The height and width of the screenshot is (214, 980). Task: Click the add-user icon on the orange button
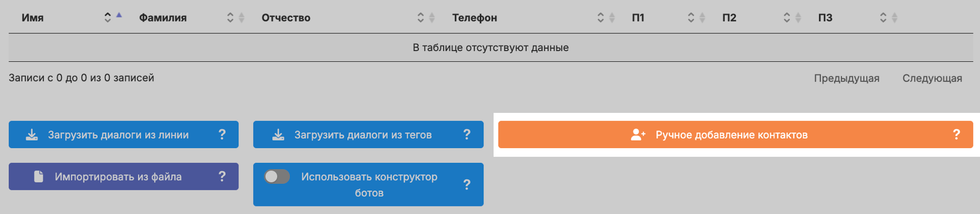pos(638,135)
